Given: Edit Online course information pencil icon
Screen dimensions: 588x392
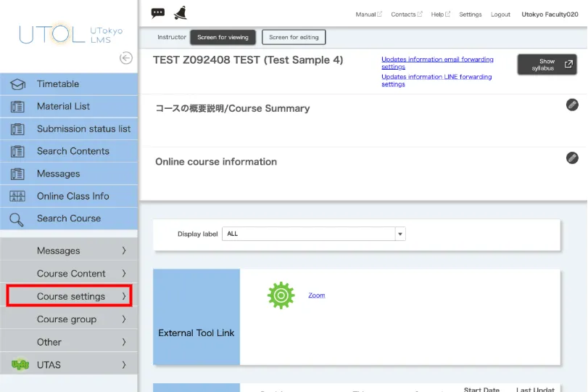Looking at the screenshot, I should (x=572, y=158).
